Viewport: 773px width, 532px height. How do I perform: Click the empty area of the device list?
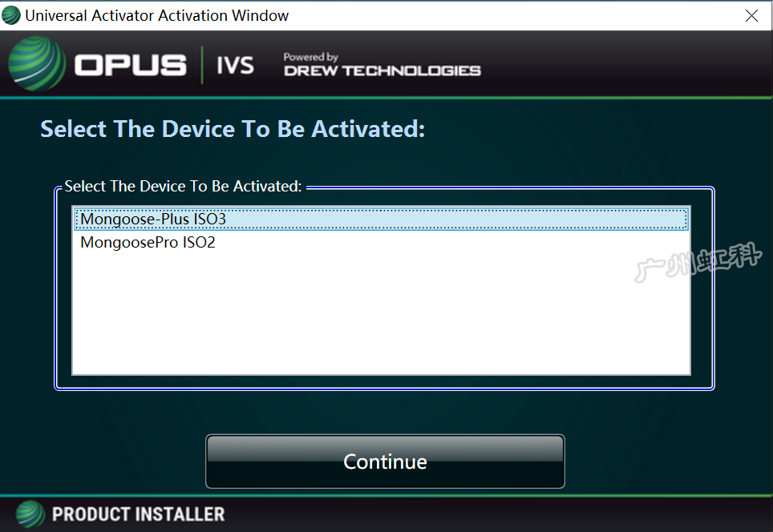tap(381, 315)
